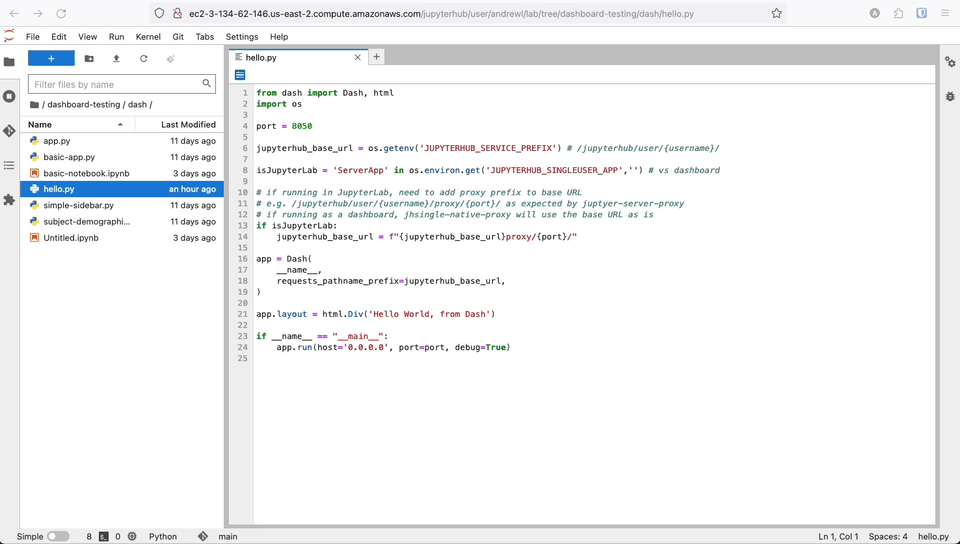Click the Filter files by name field
This screenshot has width=960, height=544.
pyautogui.click(x=115, y=84)
